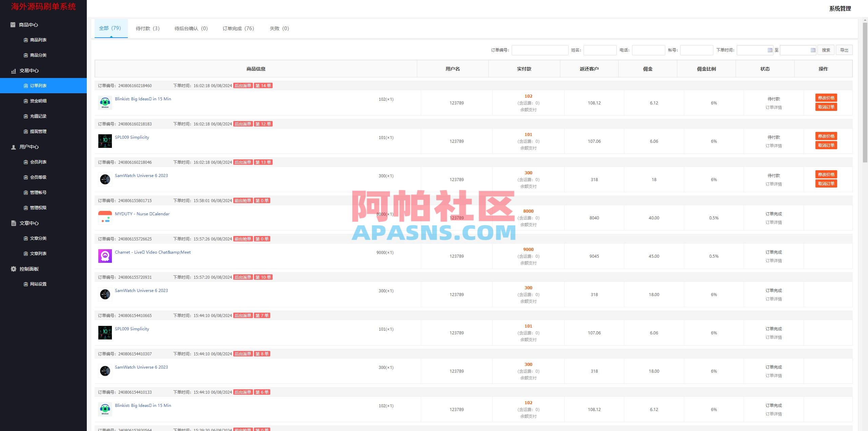The image size is (868, 431).
Task: Click the 提现管理 sidebar icon
Action: (x=25, y=131)
